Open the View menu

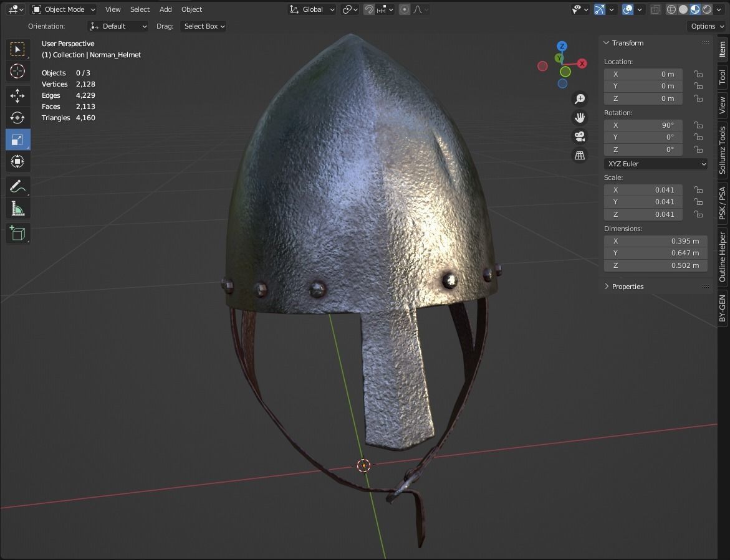113,9
